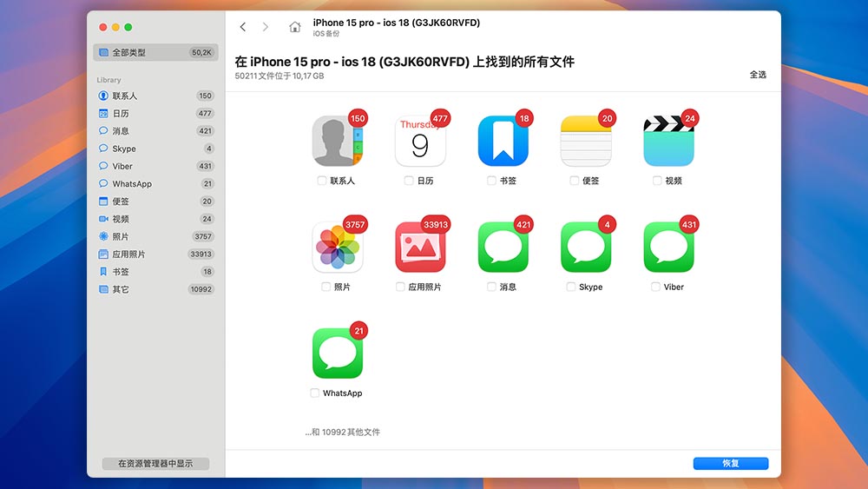Image resolution: width=868 pixels, height=489 pixels.
Task: Select 应用照片 in the sidebar
Action: pos(155,254)
